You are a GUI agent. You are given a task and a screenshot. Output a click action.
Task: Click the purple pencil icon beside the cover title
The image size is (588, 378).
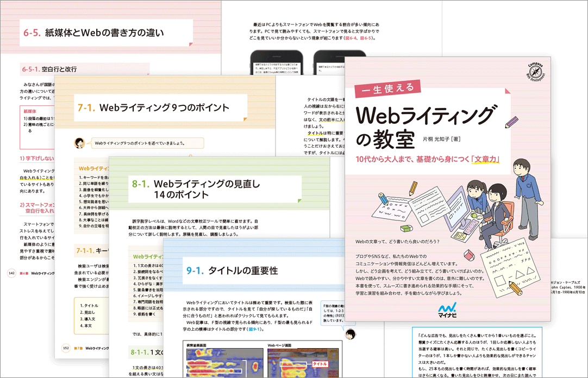(x=511, y=123)
